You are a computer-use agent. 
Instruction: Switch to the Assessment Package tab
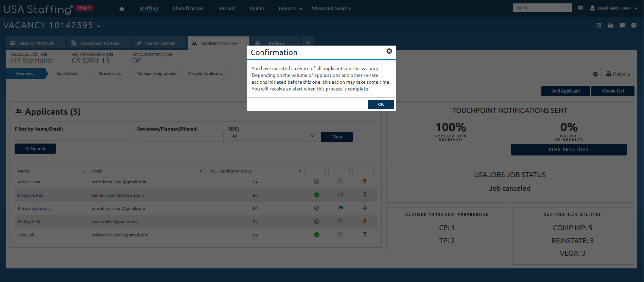(x=99, y=43)
